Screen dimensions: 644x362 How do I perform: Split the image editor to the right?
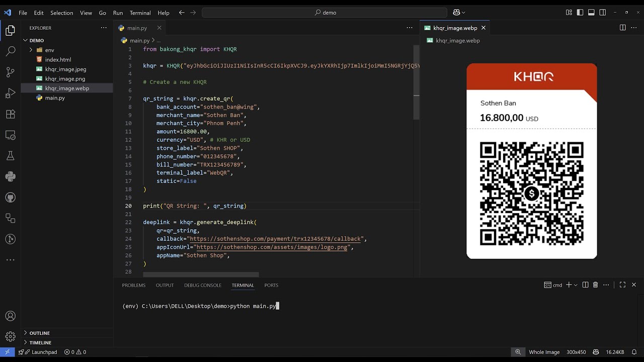click(x=622, y=28)
